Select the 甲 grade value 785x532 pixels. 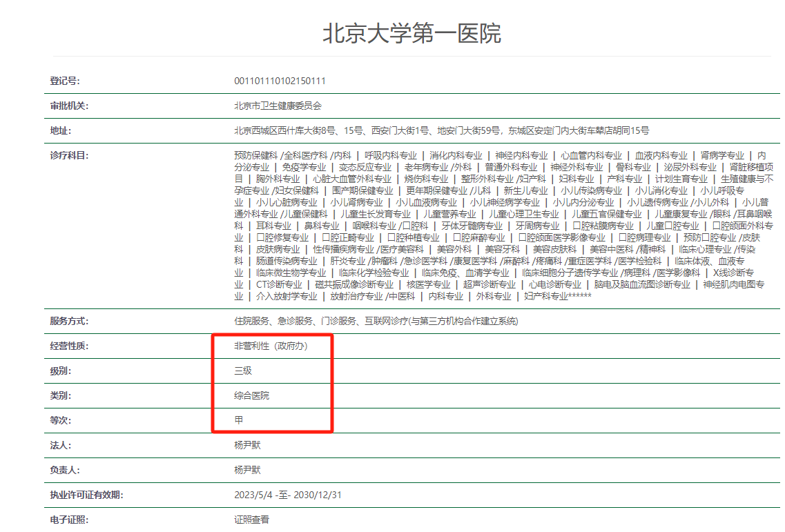(x=239, y=420)
